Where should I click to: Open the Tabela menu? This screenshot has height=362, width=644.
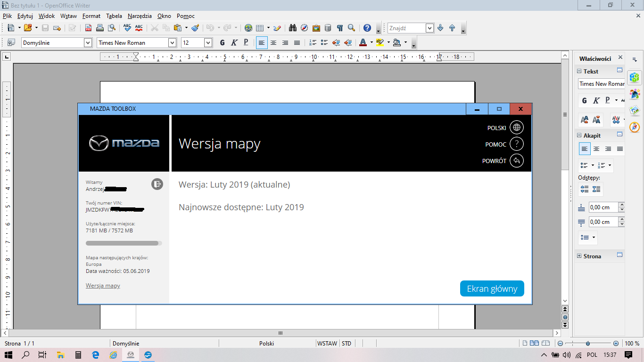pos(114,16)
